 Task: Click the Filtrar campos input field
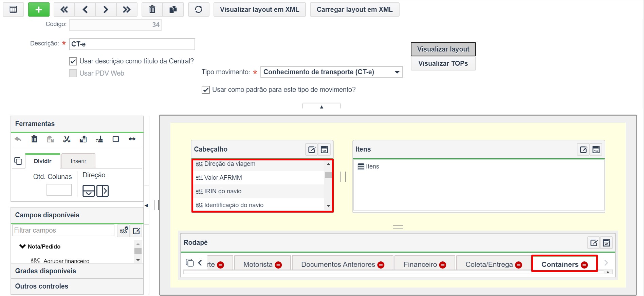click(x=63, y=230)
